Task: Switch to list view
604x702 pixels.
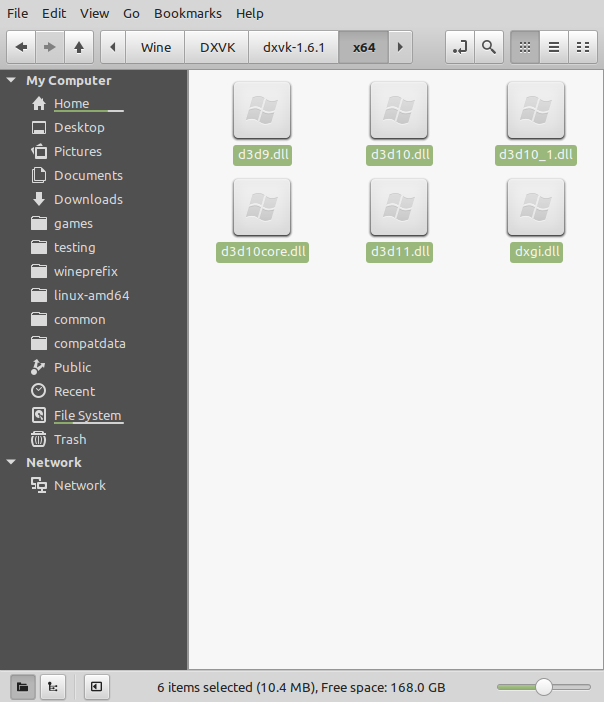Action: 554,47
